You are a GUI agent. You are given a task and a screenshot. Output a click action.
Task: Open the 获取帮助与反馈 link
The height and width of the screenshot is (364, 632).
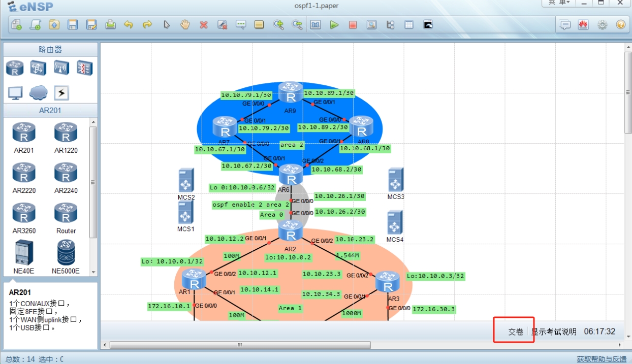(x=602, y=359)
